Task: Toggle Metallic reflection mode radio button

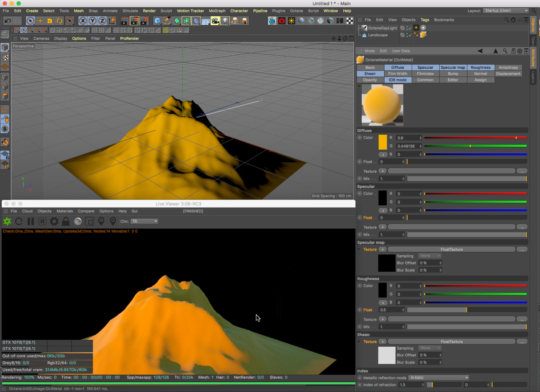Action: [360, 378]
